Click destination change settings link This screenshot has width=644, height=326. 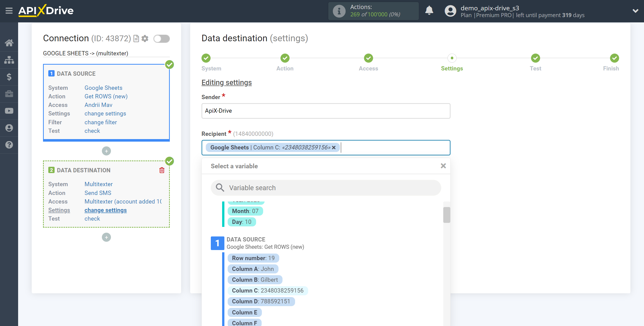[x=106, y=210]
